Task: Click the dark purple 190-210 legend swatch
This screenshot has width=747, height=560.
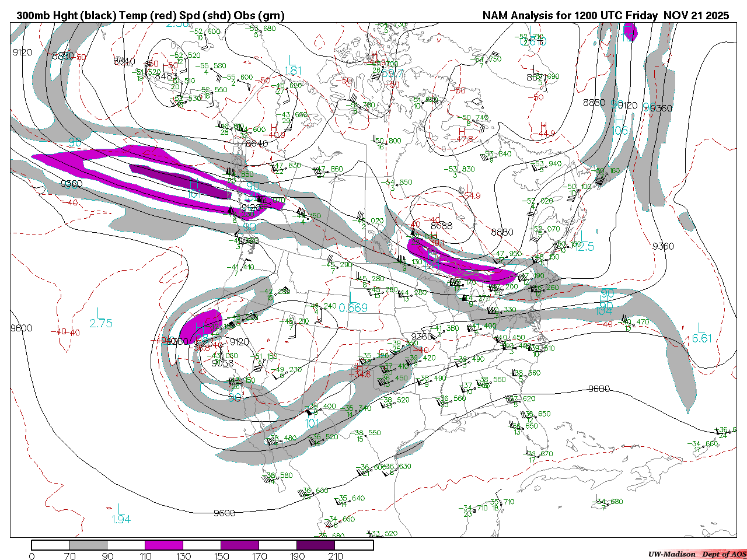Action: click(x=316, y=545)
